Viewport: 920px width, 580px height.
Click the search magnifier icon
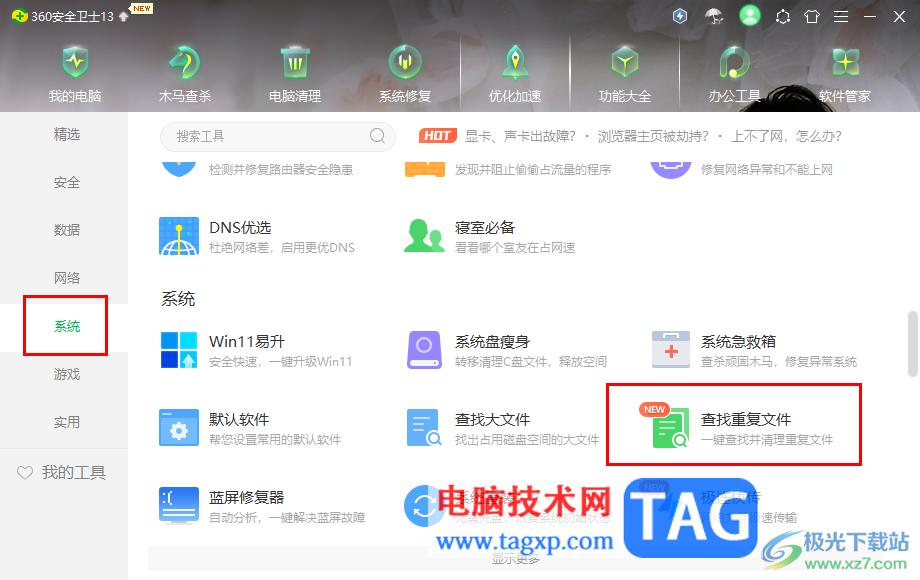point(377,136)
